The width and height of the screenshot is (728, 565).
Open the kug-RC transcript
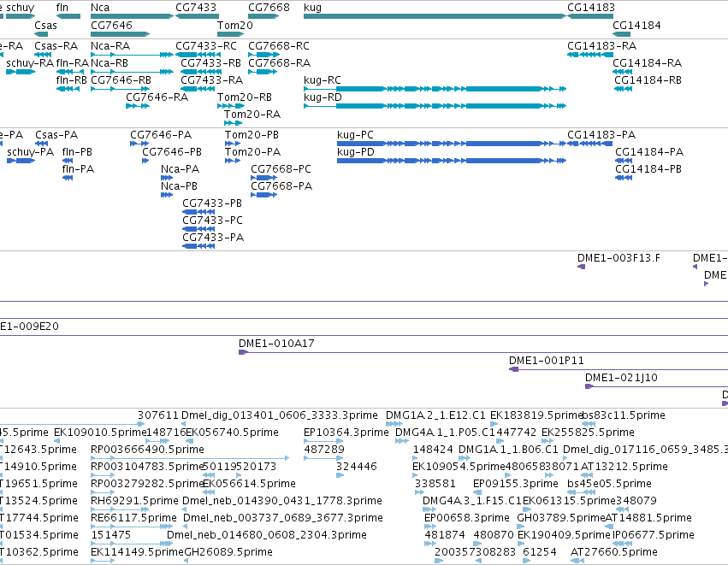point(435,89)
